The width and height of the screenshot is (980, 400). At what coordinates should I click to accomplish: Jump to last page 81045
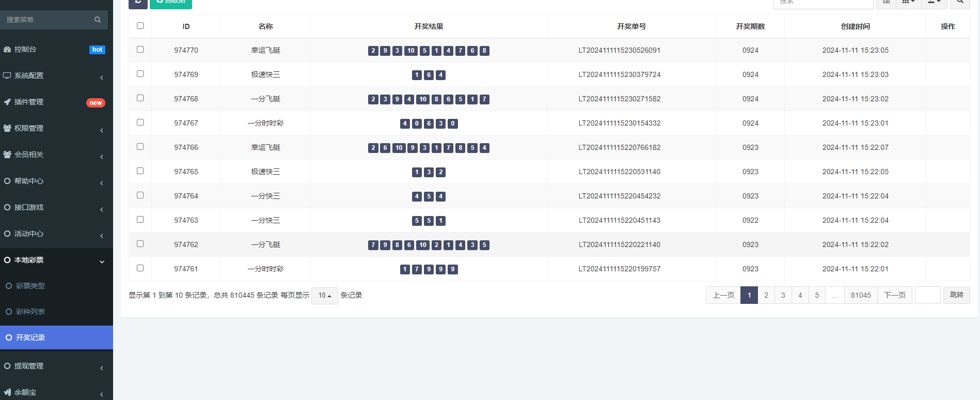(x=861, y=295)
